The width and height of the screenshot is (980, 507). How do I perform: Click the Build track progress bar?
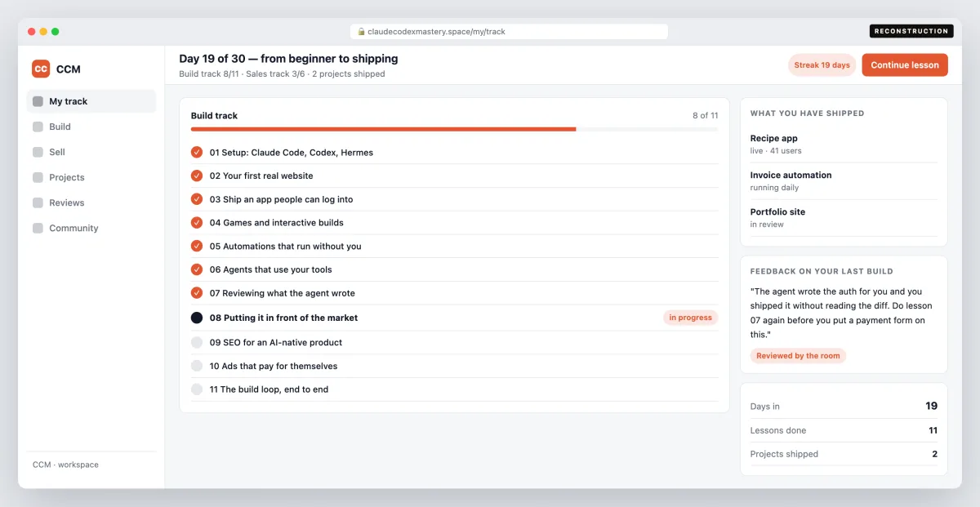coord(455,129)
